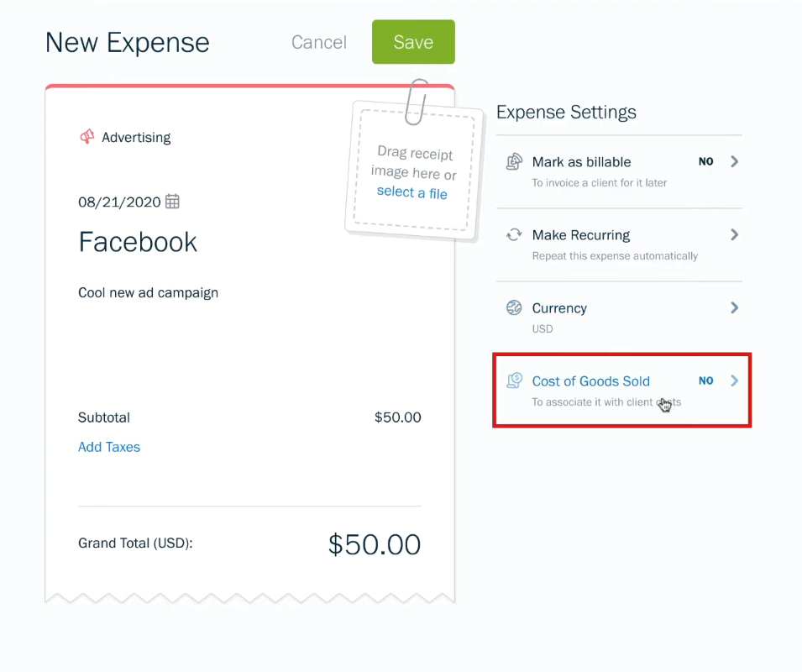This screenshot has height=672, width=802.
Task: Click the Make Recurring arrows icon
Action: point(514,234)
